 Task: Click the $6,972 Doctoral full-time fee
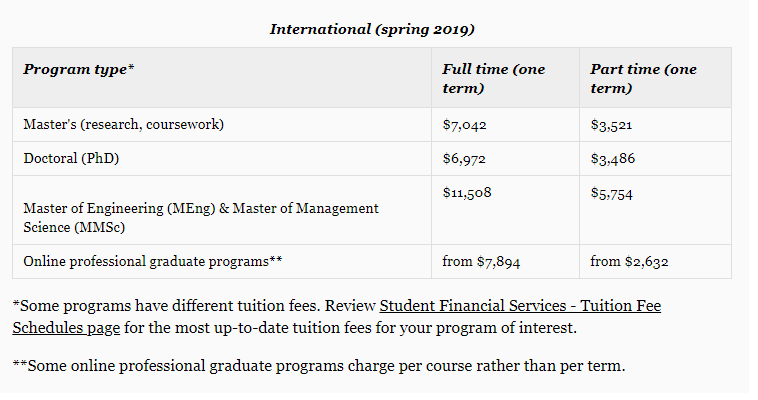click(x=465, y=159)
